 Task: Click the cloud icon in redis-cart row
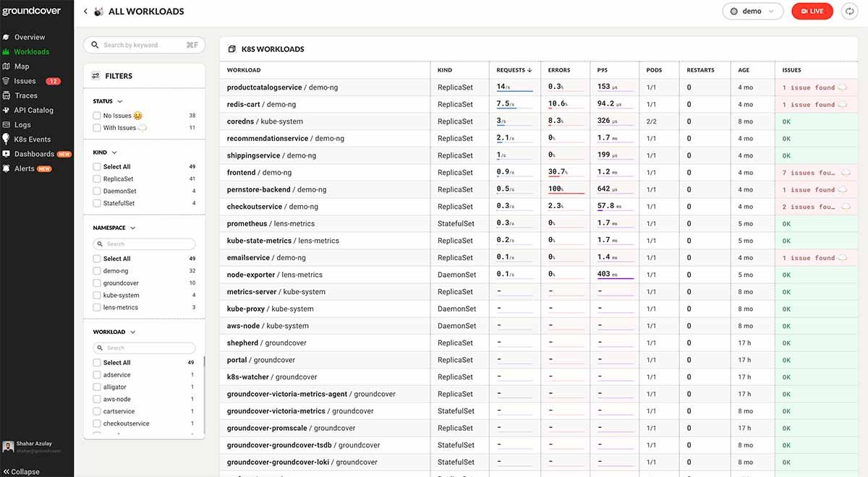[842, 105]
